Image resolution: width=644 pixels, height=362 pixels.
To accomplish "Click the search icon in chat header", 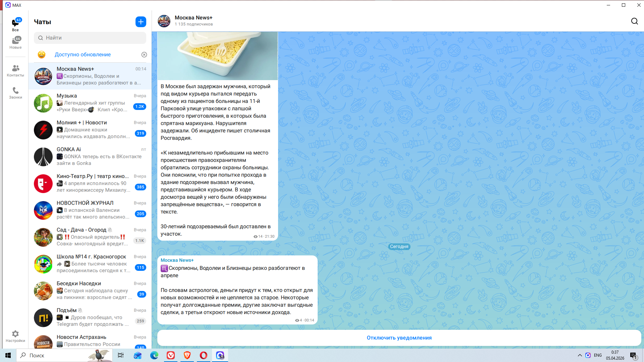I will [634, 21].
